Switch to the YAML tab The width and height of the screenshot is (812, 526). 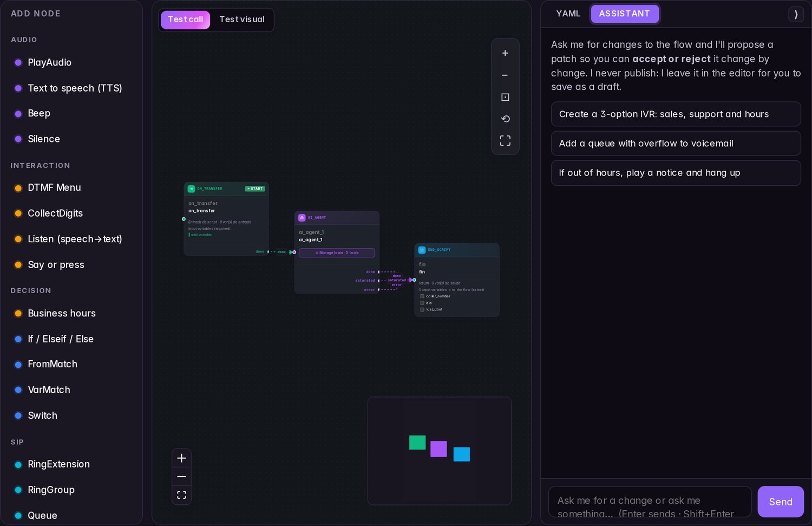coord(568,14)
